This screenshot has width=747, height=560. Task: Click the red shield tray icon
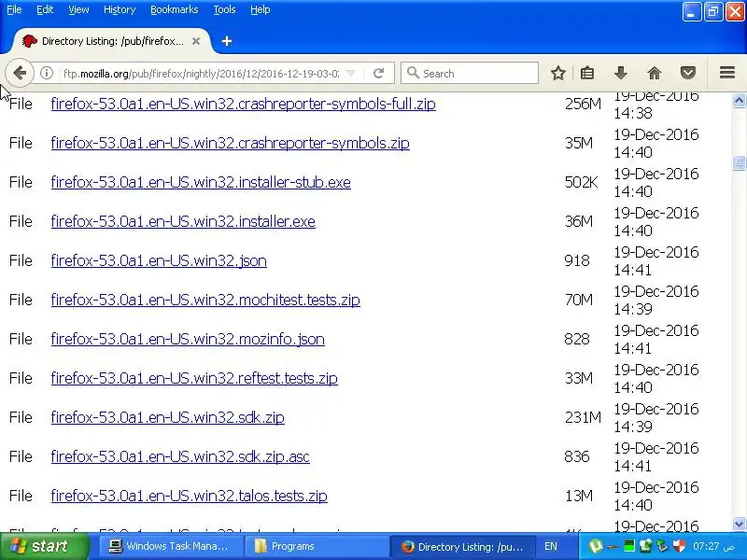coord(679,546)
